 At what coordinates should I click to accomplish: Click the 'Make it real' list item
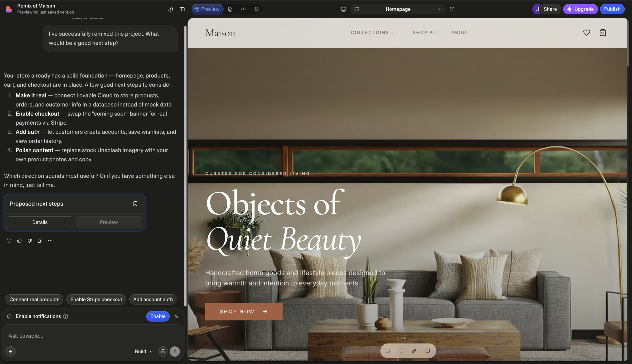coord(94,100)
